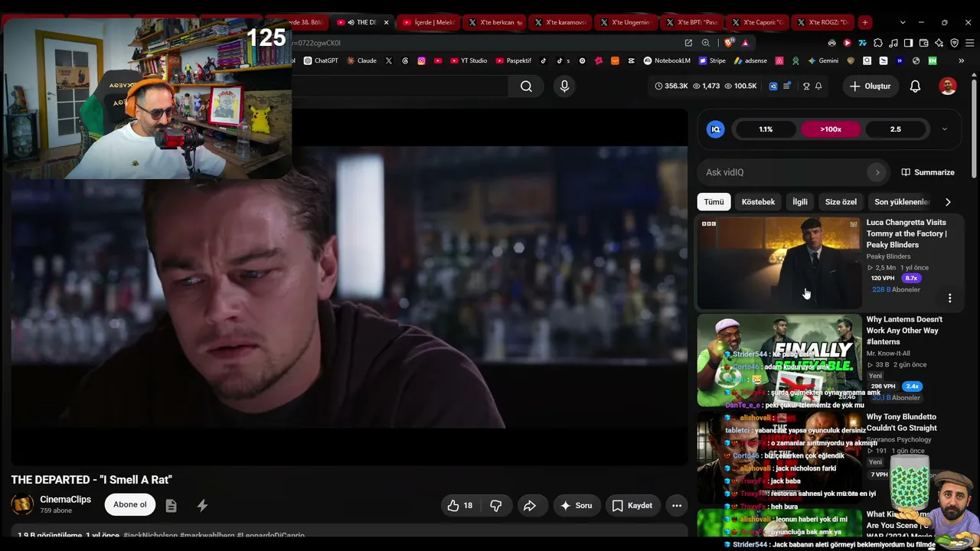Select the Tümü filter chip

pos(714,202)
